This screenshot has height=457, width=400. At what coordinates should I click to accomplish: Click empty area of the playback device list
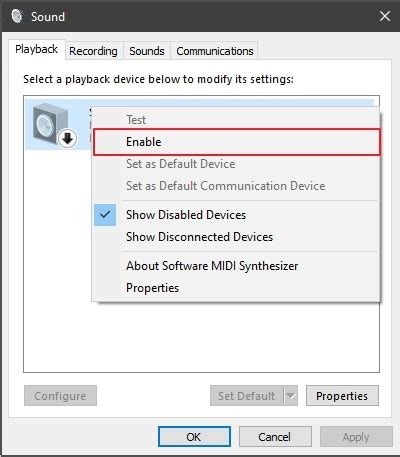201,337
